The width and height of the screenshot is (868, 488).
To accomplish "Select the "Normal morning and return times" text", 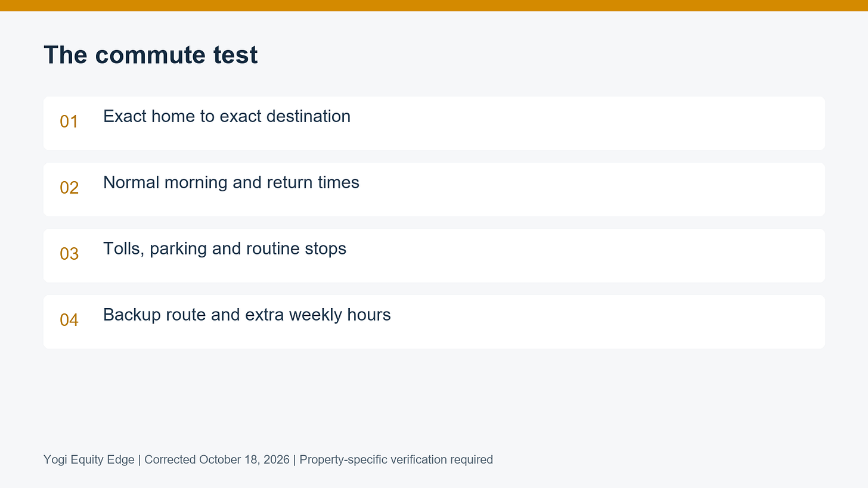I will click(231, 182).
